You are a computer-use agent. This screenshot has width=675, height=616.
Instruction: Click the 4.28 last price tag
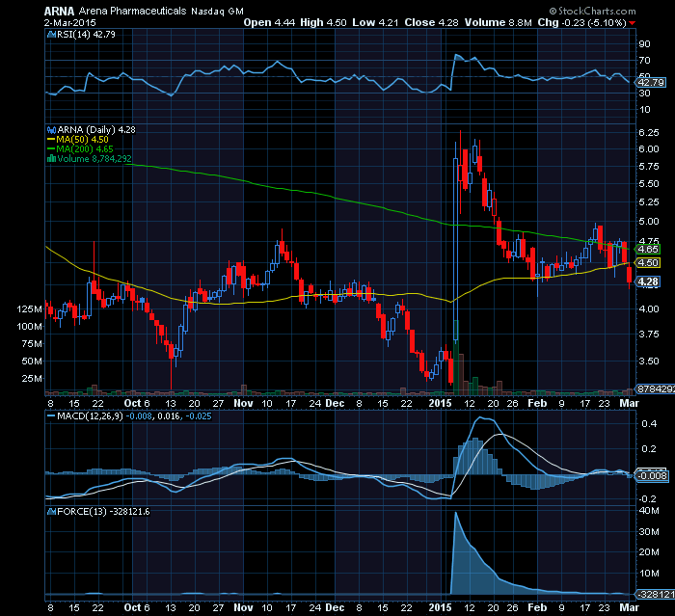[x=647, y=281]
